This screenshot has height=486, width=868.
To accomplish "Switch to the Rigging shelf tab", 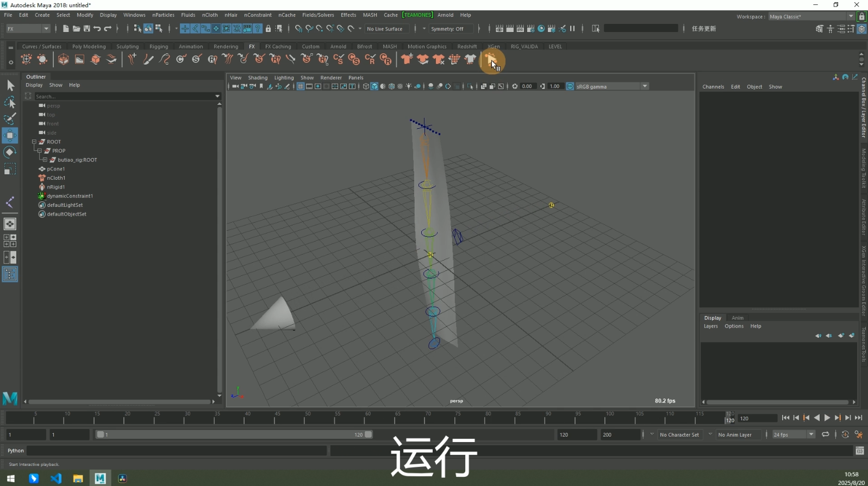I will coord(159,47).
